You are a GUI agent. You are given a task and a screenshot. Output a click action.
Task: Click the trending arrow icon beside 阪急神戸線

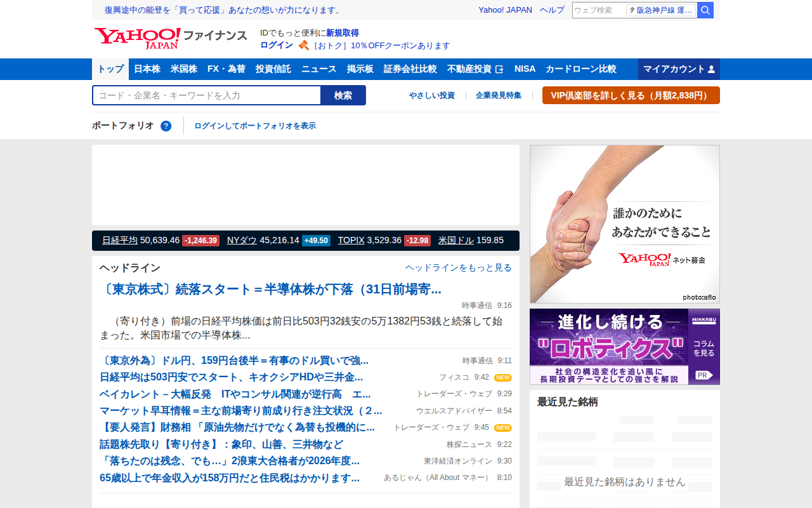(633, 10)
